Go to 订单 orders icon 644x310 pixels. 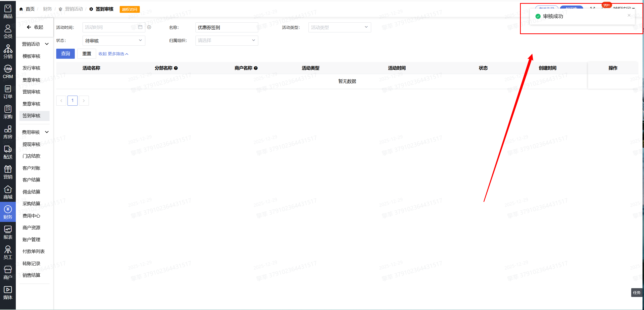click(8, 92)
